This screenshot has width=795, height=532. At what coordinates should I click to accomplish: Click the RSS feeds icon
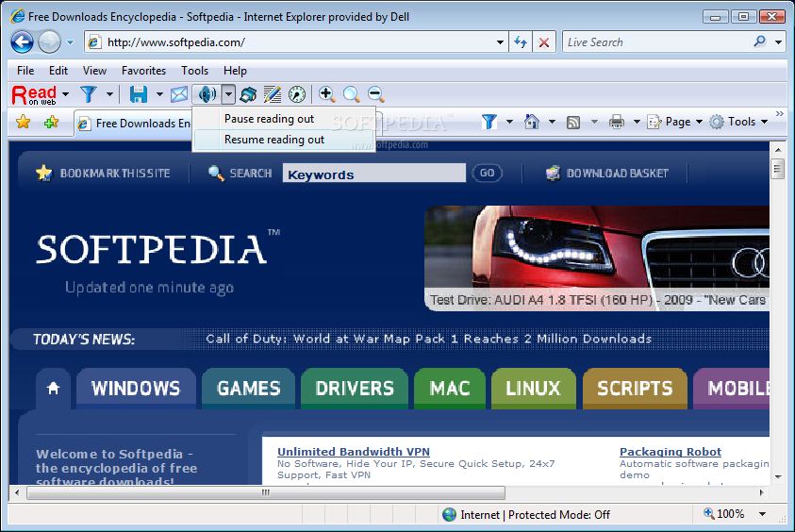[573, 122]
